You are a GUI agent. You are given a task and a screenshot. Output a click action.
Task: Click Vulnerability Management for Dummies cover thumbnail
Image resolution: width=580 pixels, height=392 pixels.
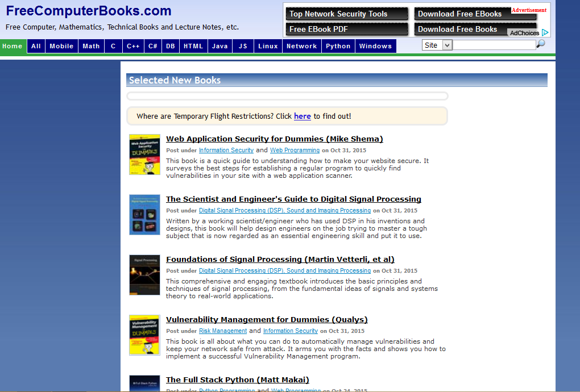144,335
